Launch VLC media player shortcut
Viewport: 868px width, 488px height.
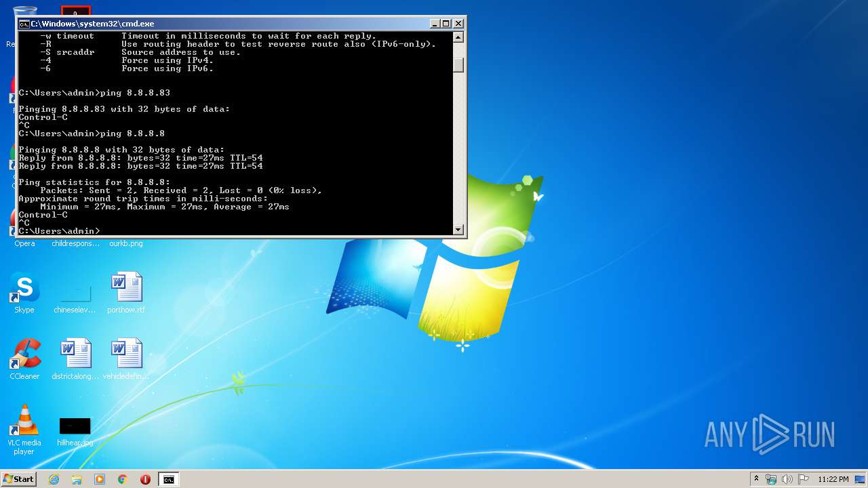(24, 430)
